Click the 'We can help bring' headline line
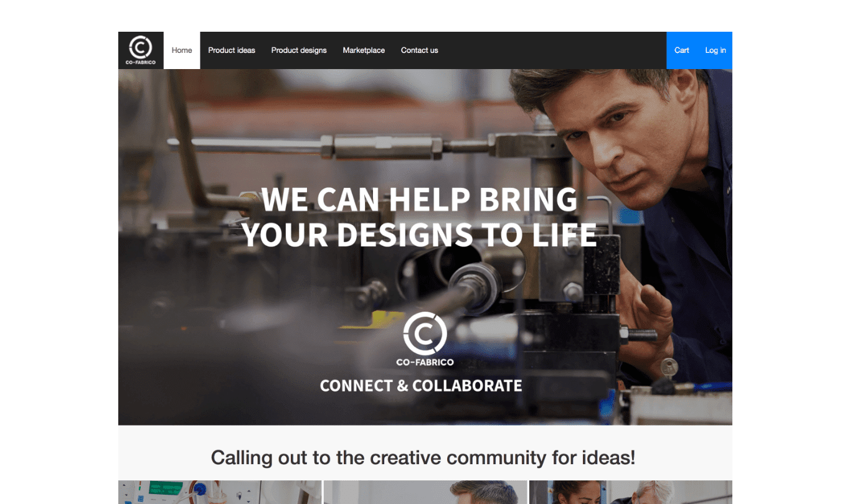Image resolution: width=850 pixels, height=504 pixels. pos(420,200)
